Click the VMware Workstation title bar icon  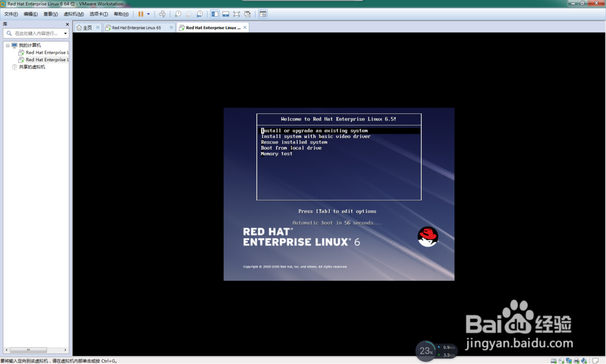(3, 4)
